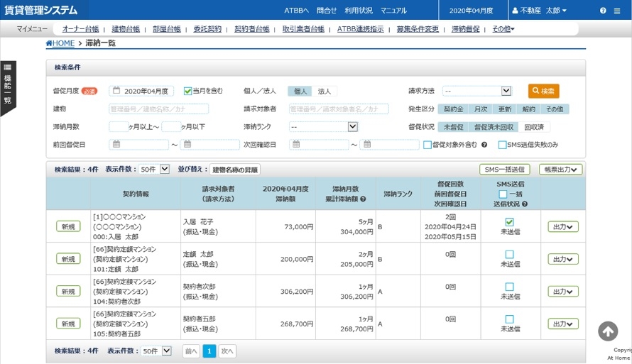The height and width of the screenshot is (364, 632).
Task: Click the 累計滞納額 help icon in table header
Action: click(x=363, y=199)
